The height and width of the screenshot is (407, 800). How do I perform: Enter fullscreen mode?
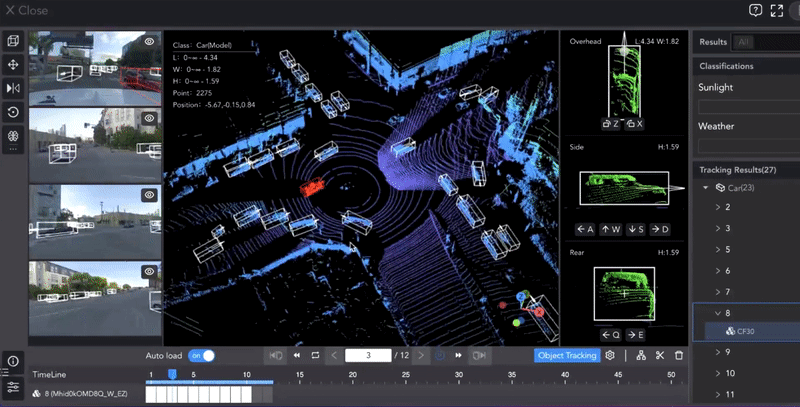(x=777, y=10)
